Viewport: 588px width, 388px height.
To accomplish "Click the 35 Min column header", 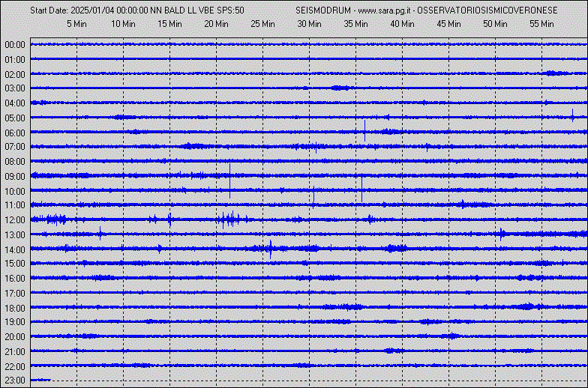I will 355,24.
